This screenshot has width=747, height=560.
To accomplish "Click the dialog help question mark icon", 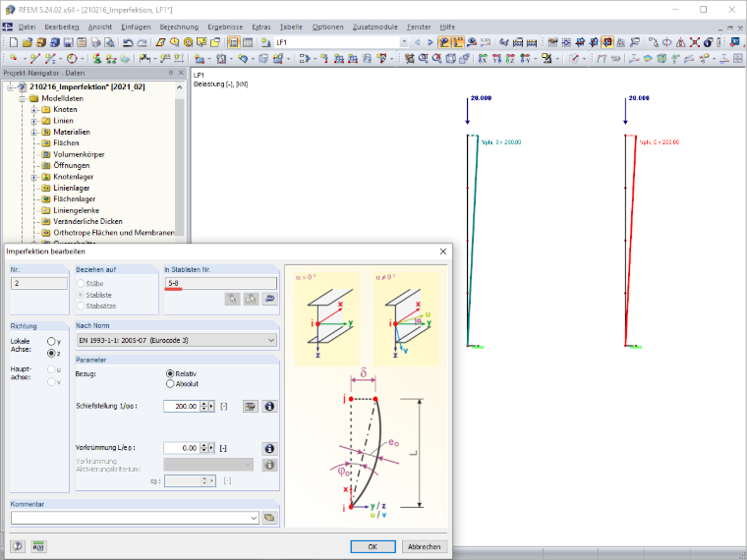I will (x=18, y=546).
